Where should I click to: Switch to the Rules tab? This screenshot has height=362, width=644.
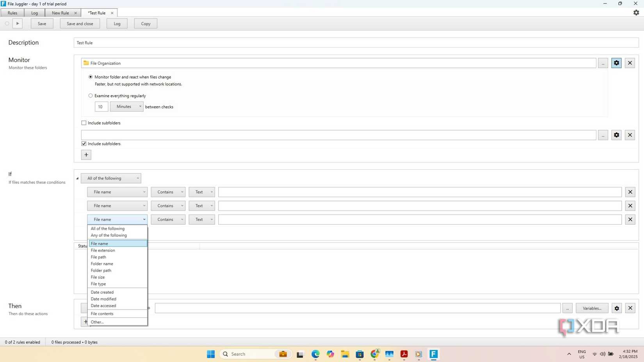click(12, 12)
